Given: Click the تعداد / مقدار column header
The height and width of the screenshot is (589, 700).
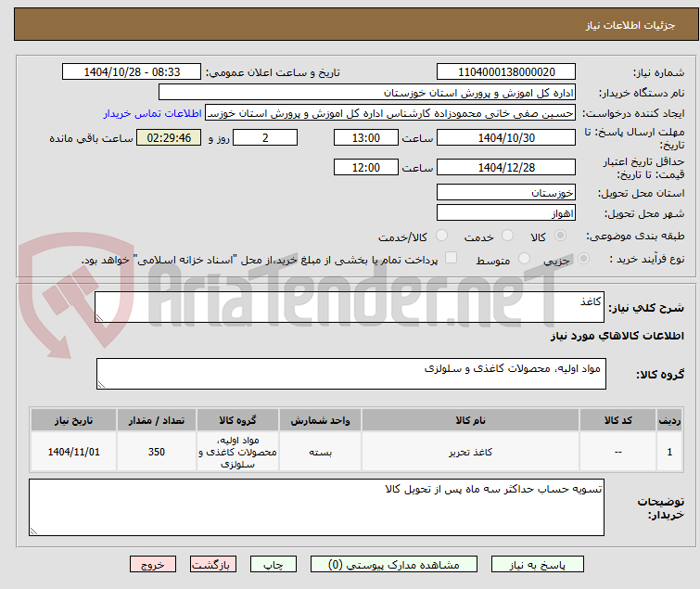Looking at the screenshot, I should 157,420.
